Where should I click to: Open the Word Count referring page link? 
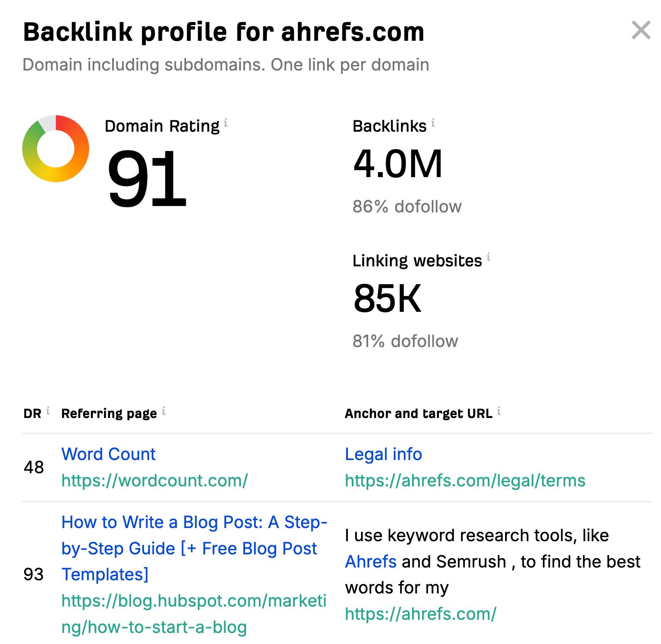tap(108, 454)
